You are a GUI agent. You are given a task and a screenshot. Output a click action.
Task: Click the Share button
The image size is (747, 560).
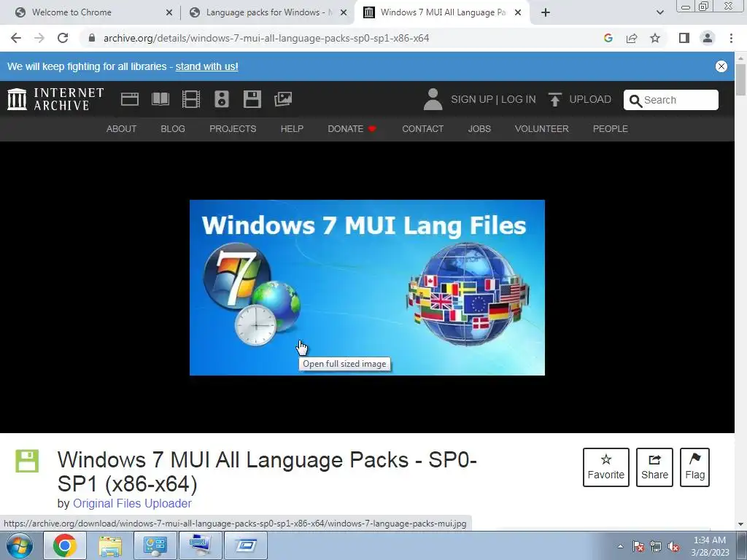[654, 467]
